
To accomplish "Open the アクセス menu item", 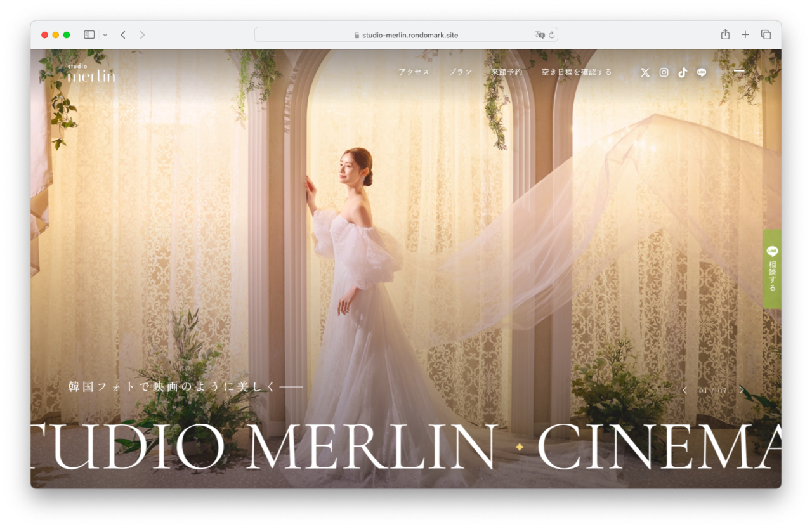I will pyautogui.click(x=414, y=72).
